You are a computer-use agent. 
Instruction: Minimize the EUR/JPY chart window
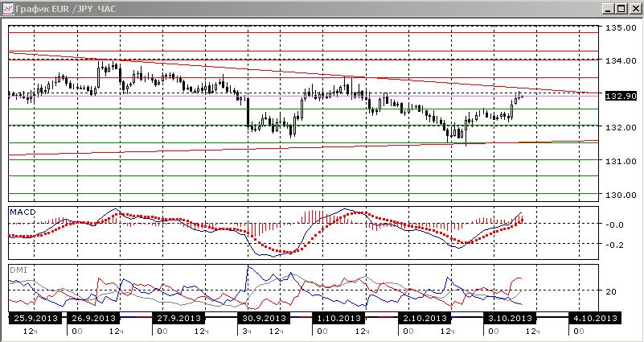pyautogui.click(x=609, y=8)
